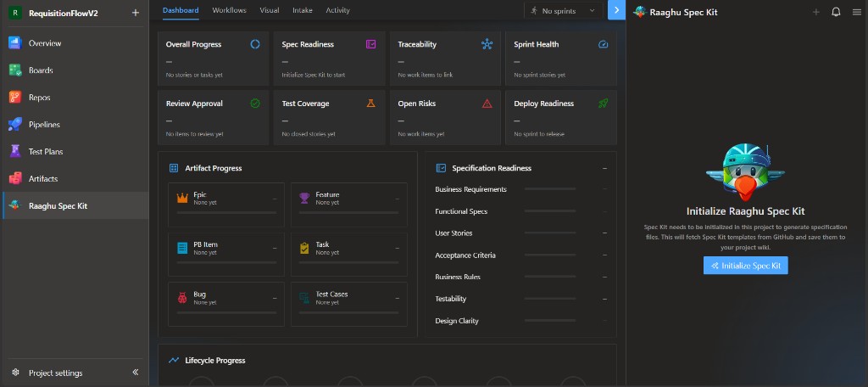Switch to the Dashboard tab
Screen dimensions: 868x387
pos(181,10)
